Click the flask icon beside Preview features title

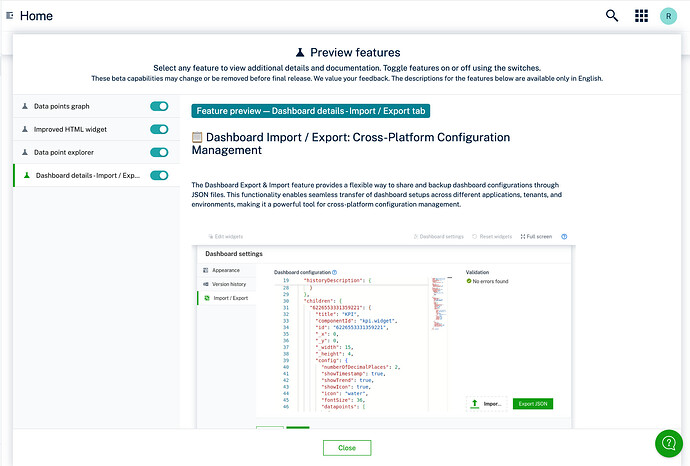pyautogui.click(x=300, y=53)
